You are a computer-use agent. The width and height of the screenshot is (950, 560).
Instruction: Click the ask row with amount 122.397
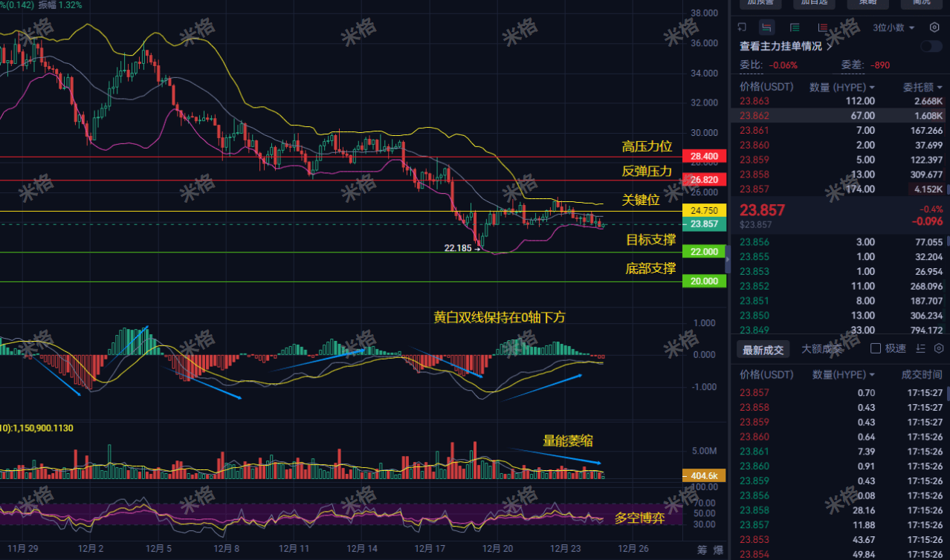(x=840, y=160)
